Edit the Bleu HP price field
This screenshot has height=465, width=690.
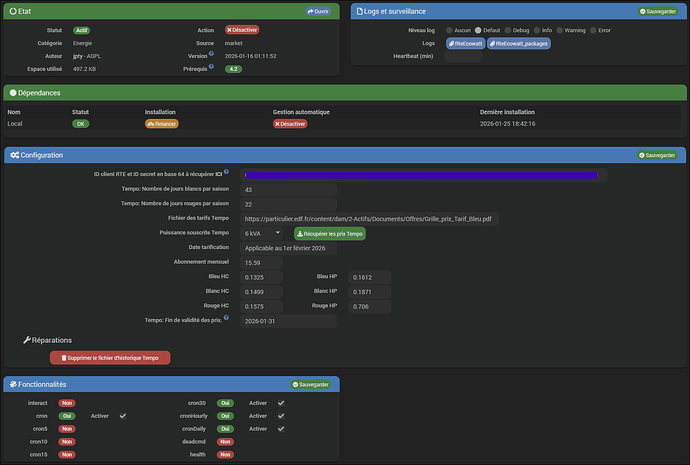[370, 277]
